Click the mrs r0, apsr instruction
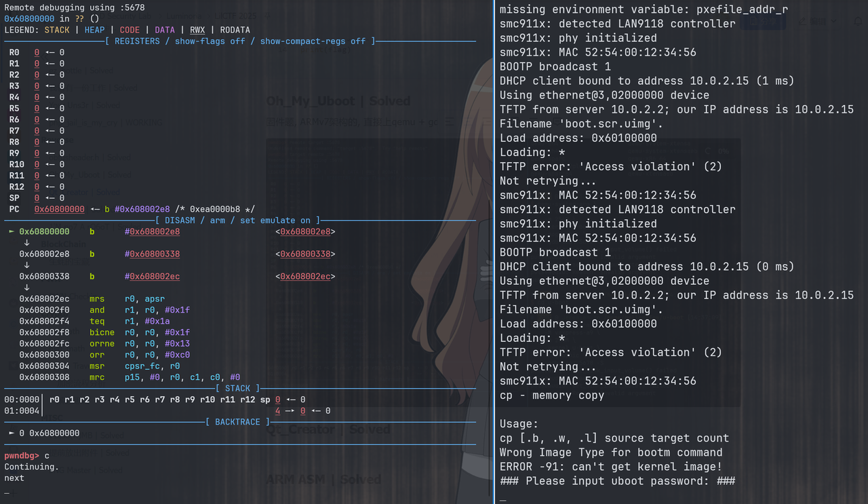 point(127,298)
